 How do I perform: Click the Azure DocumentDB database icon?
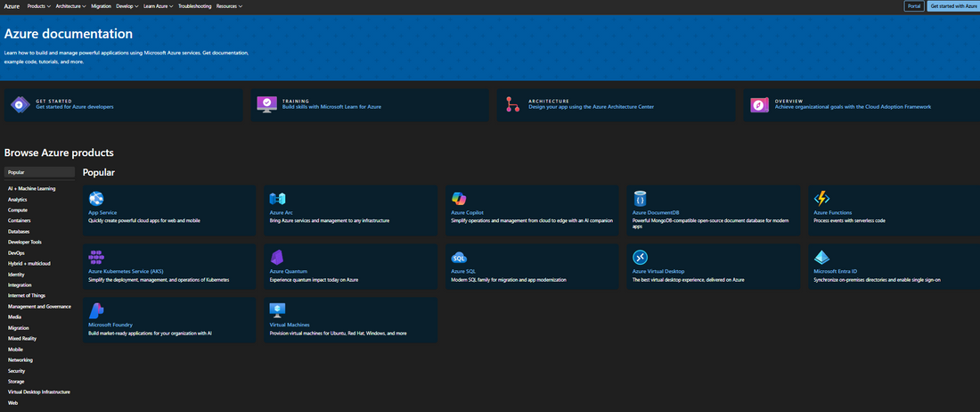pyautogui.click(x=640, y=199)
